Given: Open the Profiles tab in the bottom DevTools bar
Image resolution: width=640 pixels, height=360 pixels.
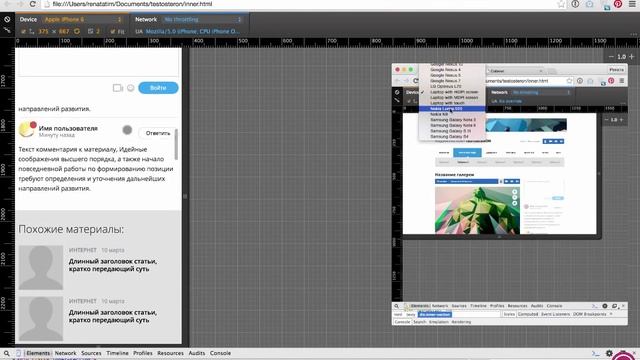Looking at the screenshot, I should point(143,353).
